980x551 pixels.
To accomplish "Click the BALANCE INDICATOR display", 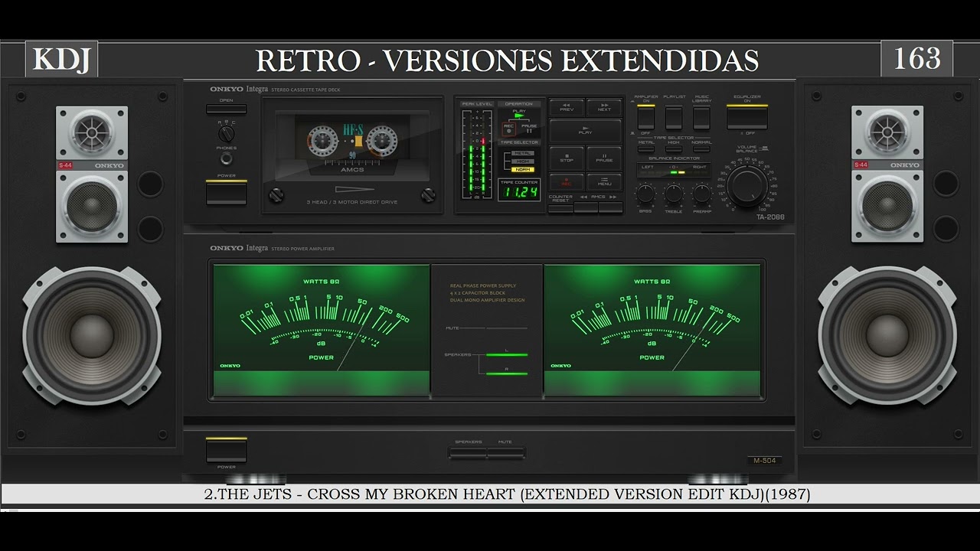I will (x=674, y=170).
